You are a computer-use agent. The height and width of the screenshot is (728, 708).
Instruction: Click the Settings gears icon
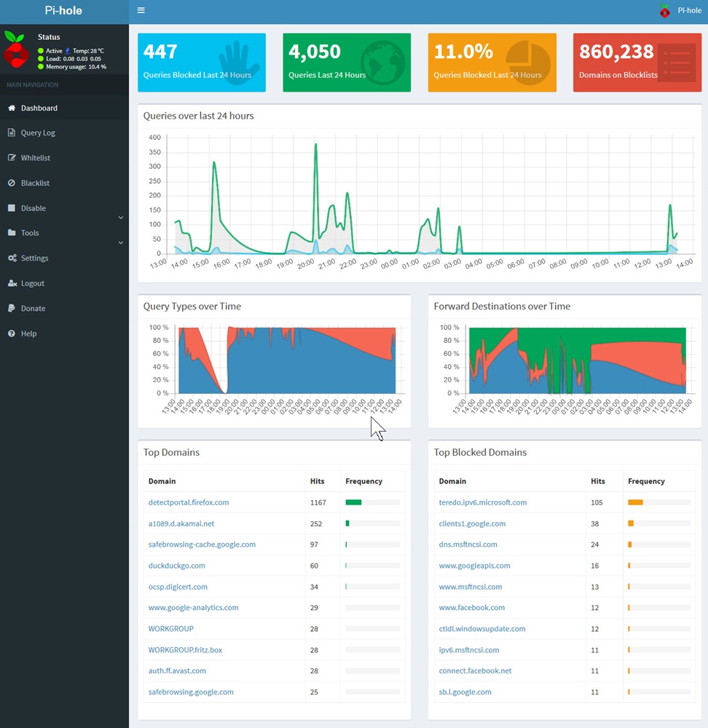[12, 258]
